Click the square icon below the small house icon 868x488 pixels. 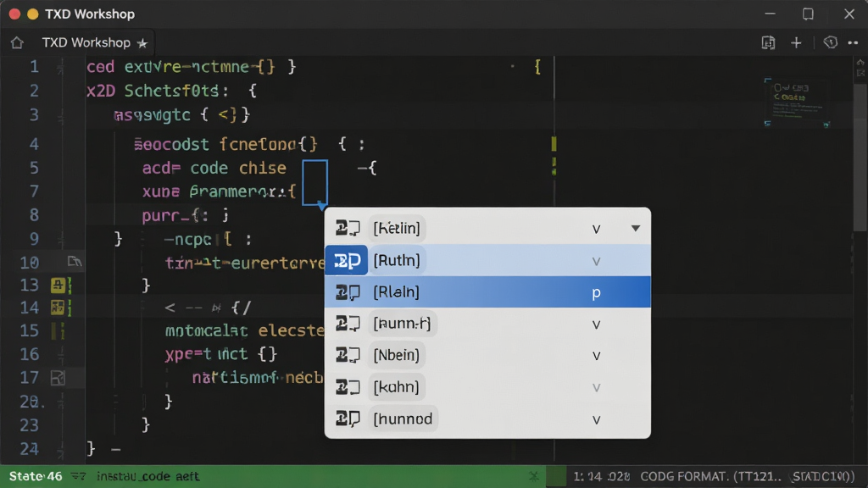tap(860, 73)
